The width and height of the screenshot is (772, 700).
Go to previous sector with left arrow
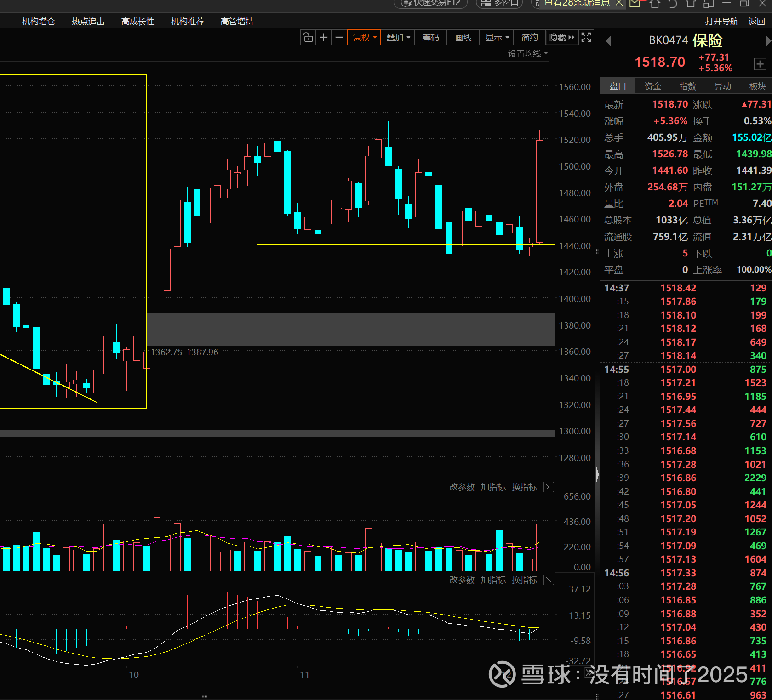608,41
